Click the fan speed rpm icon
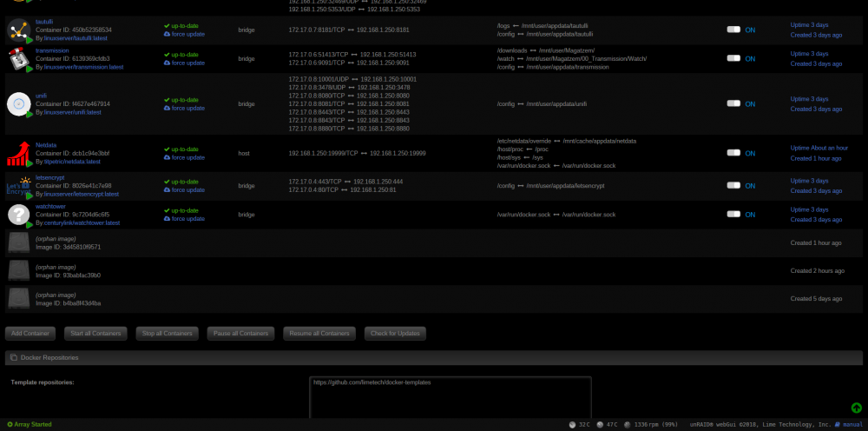This screenshot has height=431, width=868. pos(628,425)
